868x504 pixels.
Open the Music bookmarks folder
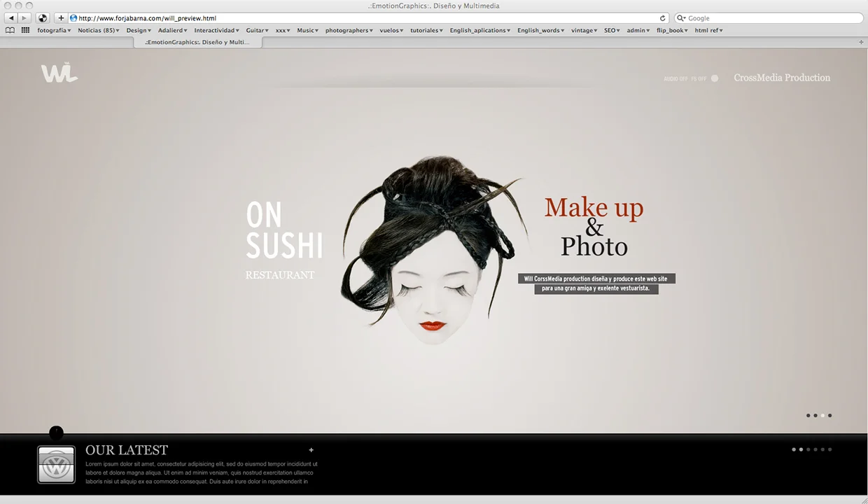point(308,30)
